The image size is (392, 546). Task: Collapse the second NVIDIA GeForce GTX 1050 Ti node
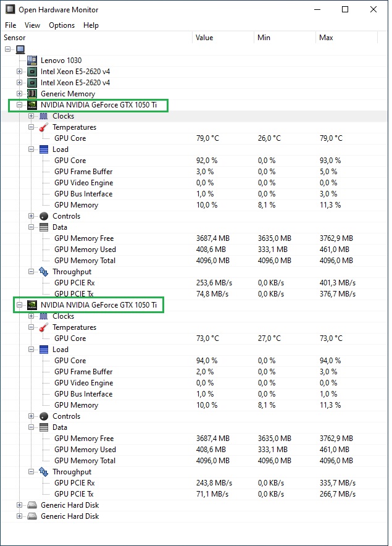20,305
